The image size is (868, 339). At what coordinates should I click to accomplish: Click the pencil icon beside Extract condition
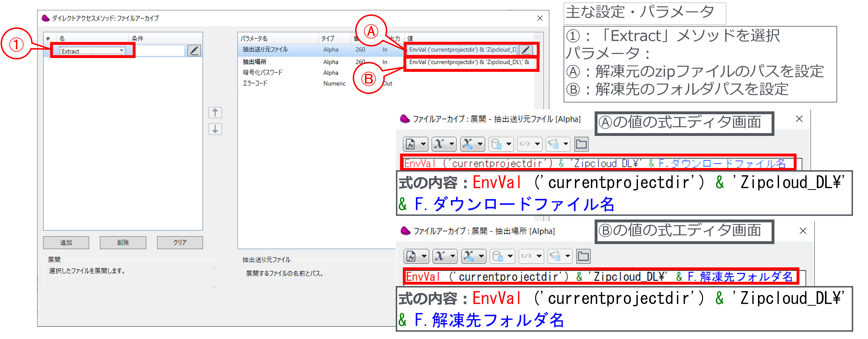[x=194, y=51]
